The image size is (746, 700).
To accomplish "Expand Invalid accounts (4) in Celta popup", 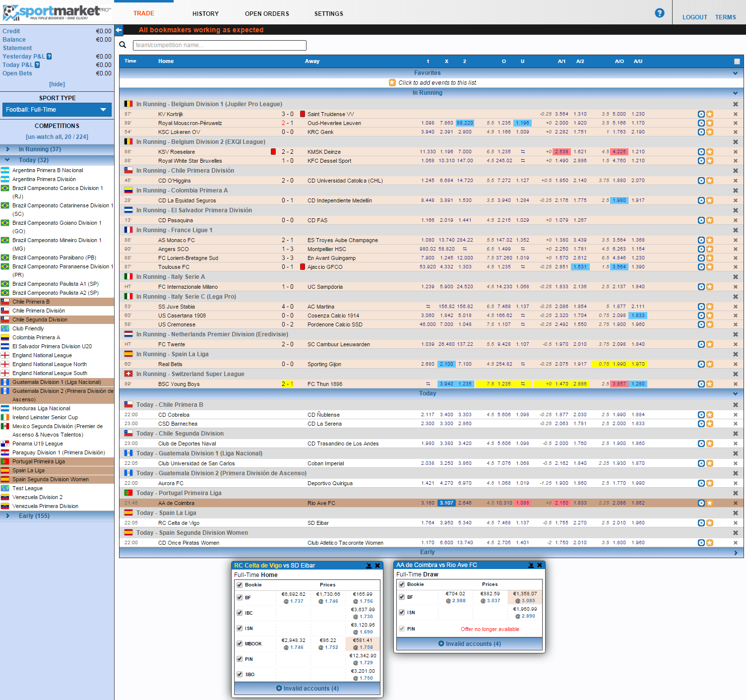I will pos(308,689).
